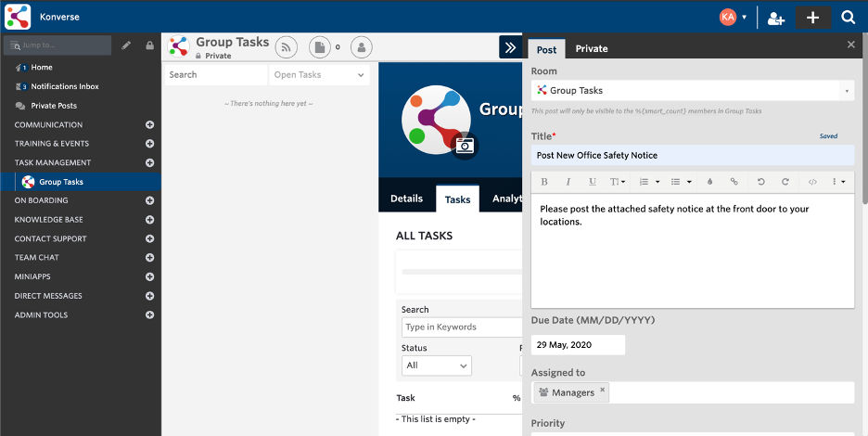Screen dimensions: 868x436
Task: Expand the Status dropdown set to All
Action: coord(436,365)
